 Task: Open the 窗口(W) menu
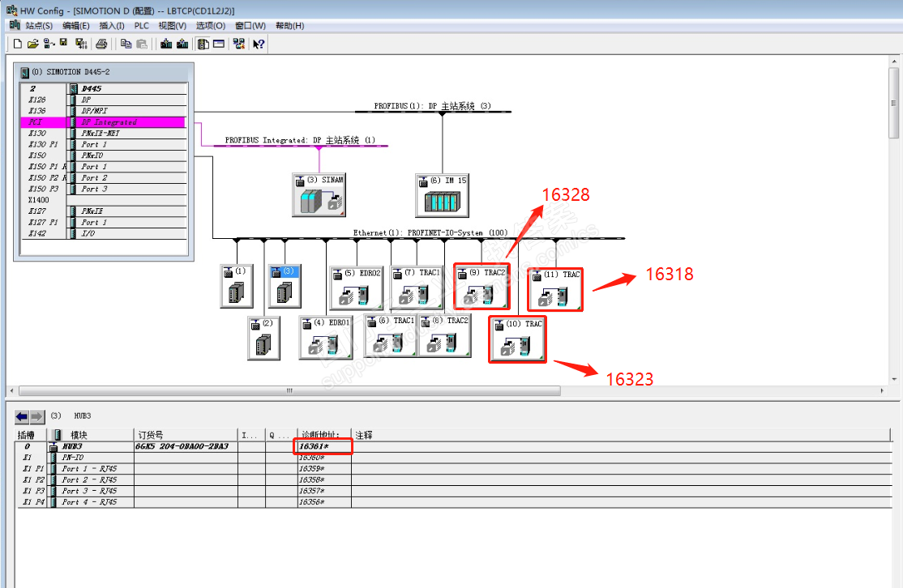click(x=250, y=26)
